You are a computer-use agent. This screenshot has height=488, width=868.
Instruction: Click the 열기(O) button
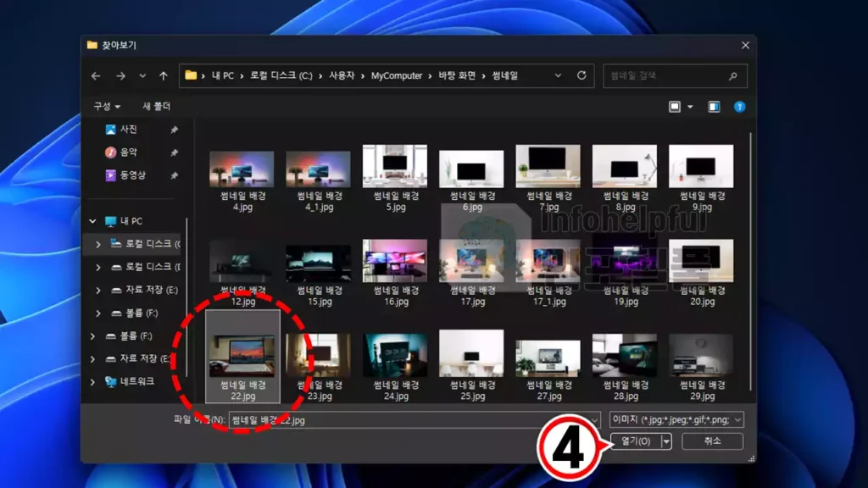click(x=636, y=441)
